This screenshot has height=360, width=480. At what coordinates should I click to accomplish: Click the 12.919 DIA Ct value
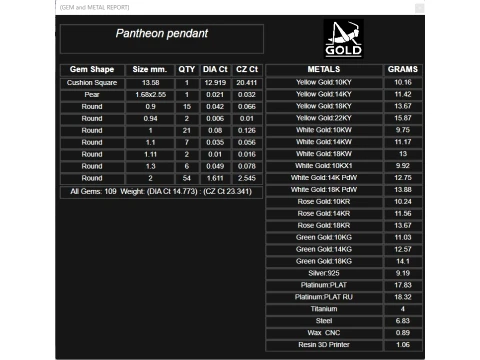click(215, 83)
